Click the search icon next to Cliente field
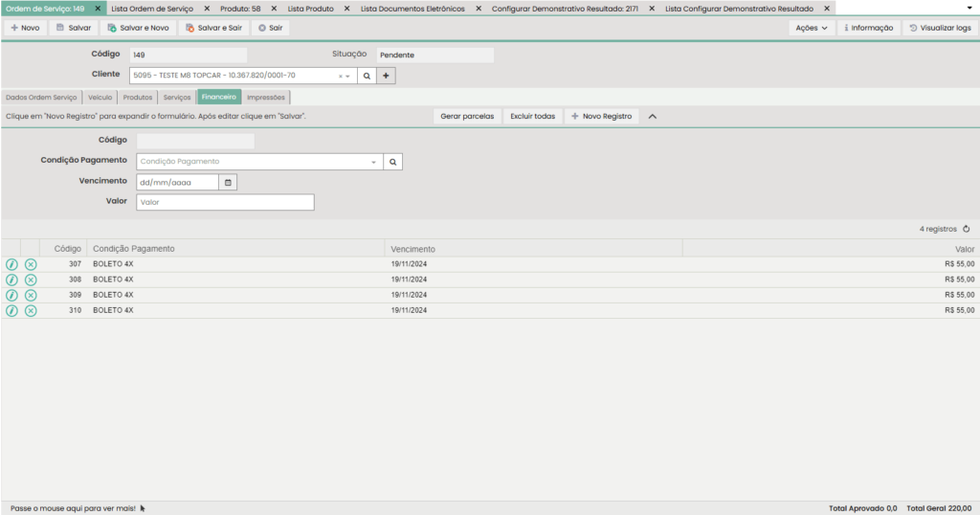 point(367,75)
